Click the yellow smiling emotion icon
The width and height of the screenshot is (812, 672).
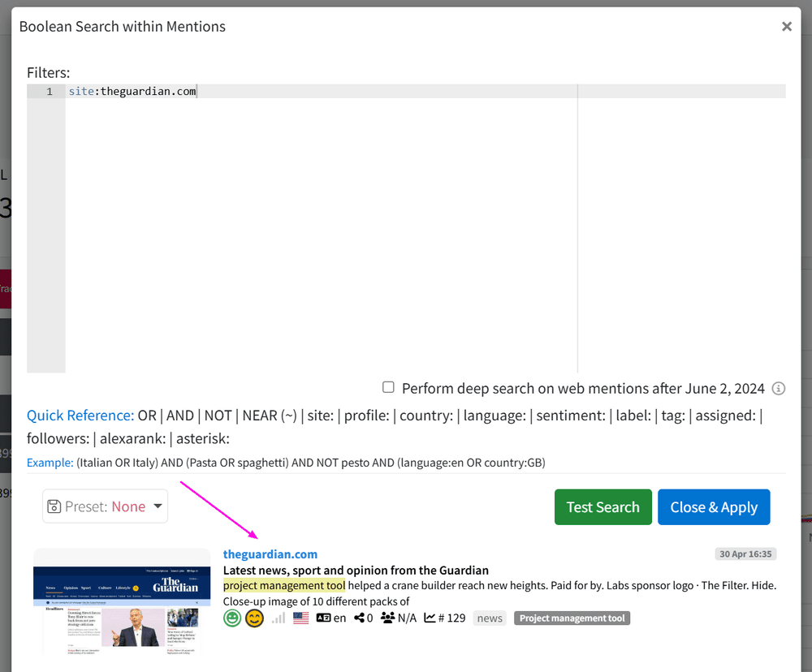254,618
